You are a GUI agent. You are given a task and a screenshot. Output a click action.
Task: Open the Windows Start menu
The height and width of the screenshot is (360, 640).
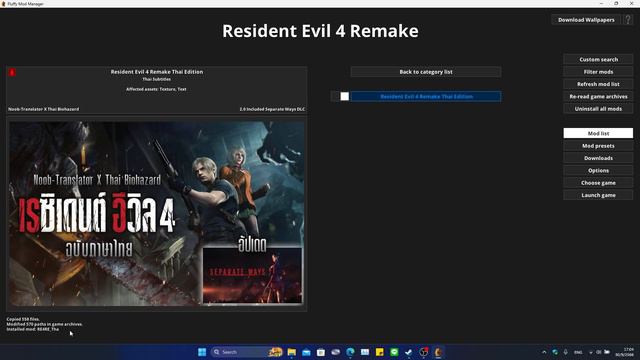coord(202,352)
